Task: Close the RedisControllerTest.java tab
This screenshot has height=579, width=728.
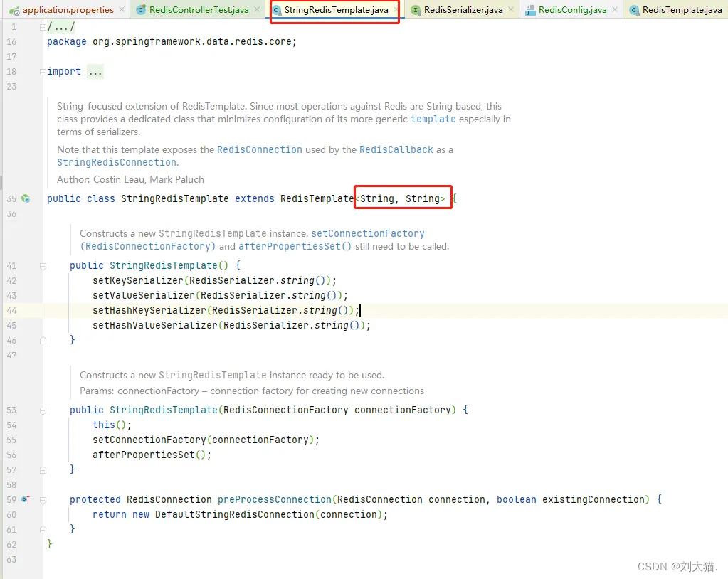Action: [x=257, y=9]
